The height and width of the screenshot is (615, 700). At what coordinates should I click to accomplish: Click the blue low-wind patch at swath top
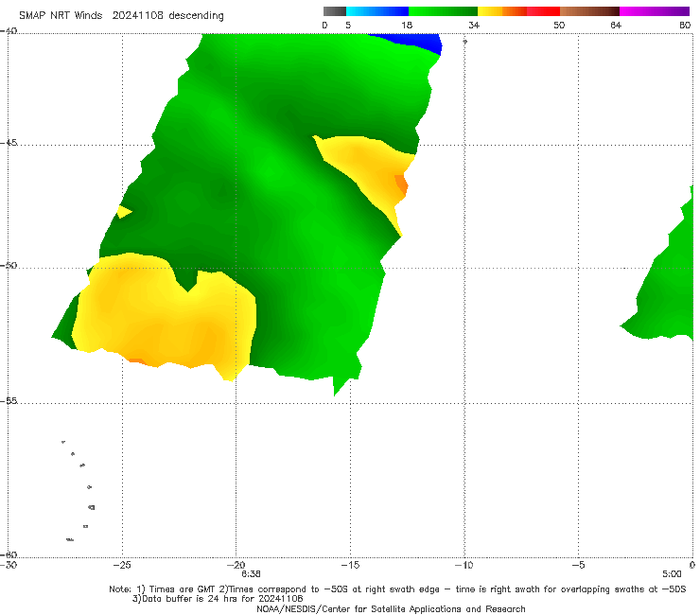pyautogui.click(x=413, y=43)
